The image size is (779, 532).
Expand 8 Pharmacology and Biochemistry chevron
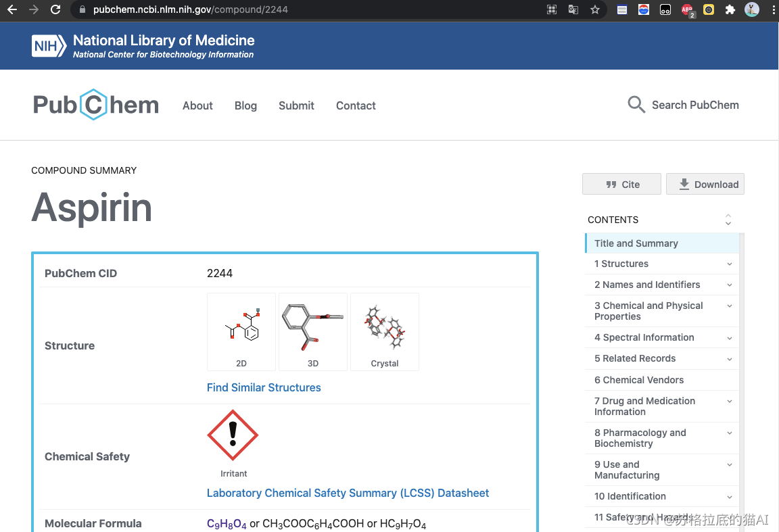pyautogui.click(x=730, y=433)
